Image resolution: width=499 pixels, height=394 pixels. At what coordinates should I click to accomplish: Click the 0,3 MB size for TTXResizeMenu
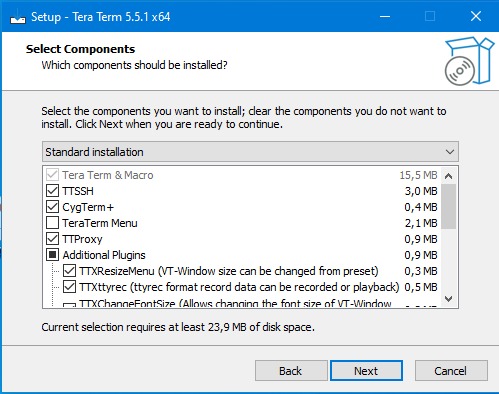click(x=421, y=271)
